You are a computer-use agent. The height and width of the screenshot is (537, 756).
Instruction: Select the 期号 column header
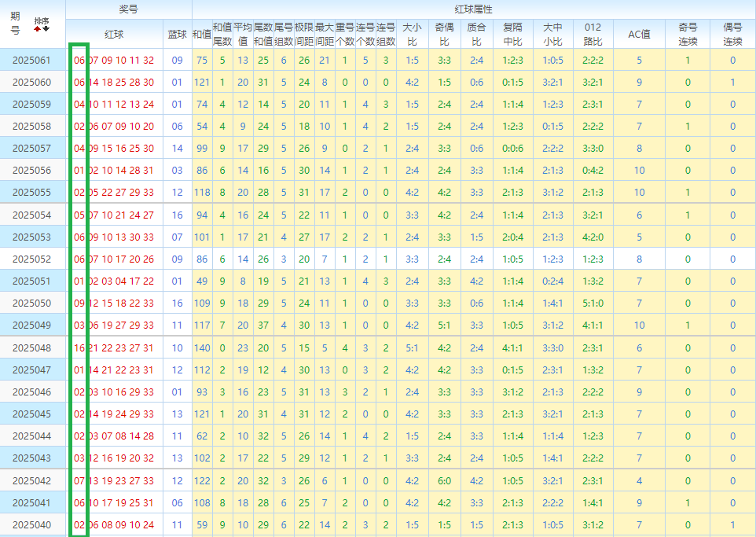pyautogui.click(x=15, y=23)
